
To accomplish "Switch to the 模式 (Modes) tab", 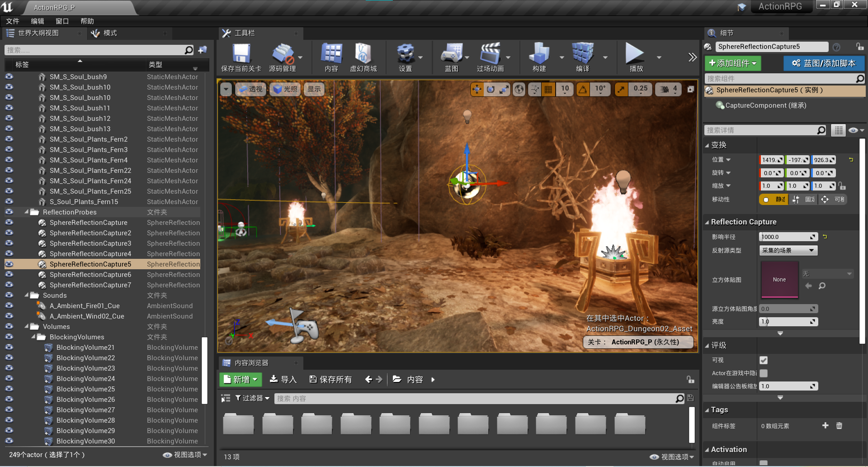I will click(110, 33).
